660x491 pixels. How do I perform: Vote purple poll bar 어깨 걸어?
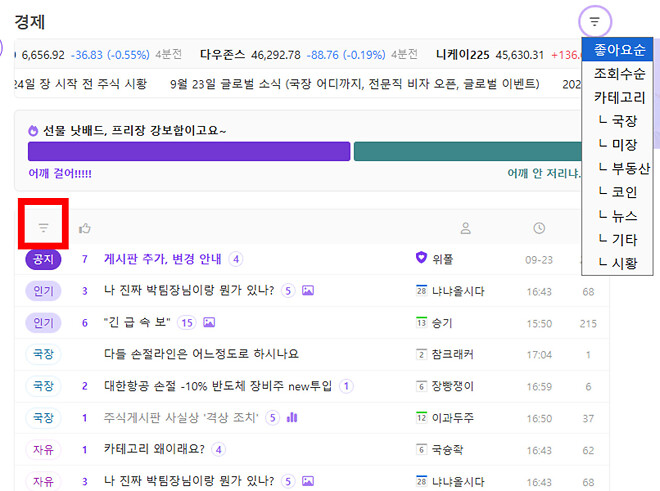tap(189, 151)
